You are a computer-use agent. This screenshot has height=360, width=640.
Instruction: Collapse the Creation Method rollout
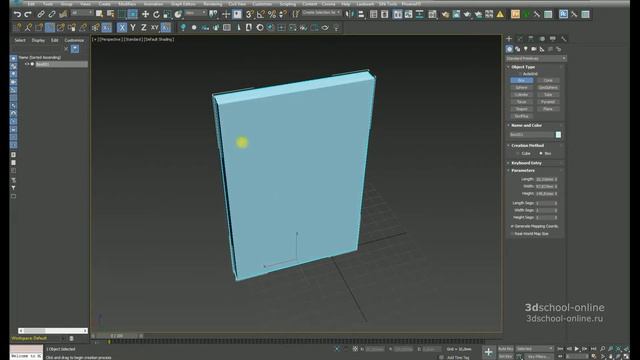tap(527, 145)
